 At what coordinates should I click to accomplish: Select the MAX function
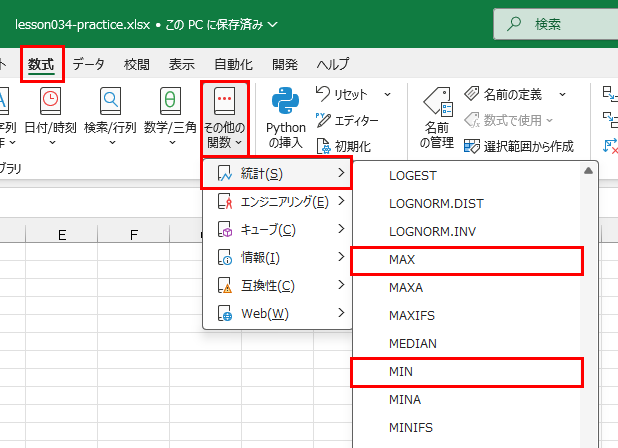[x=467, y=260]
